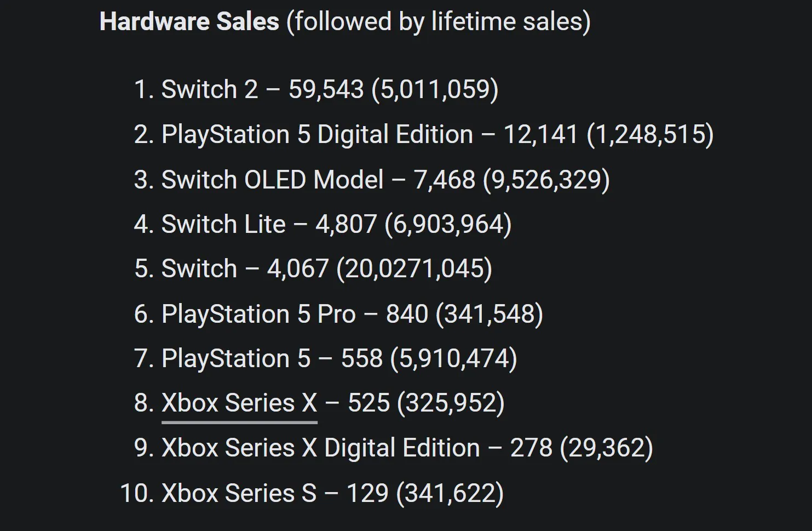Click the Hardware Sales heading
Screen dimensions: 812x531
tap(189, 22)
